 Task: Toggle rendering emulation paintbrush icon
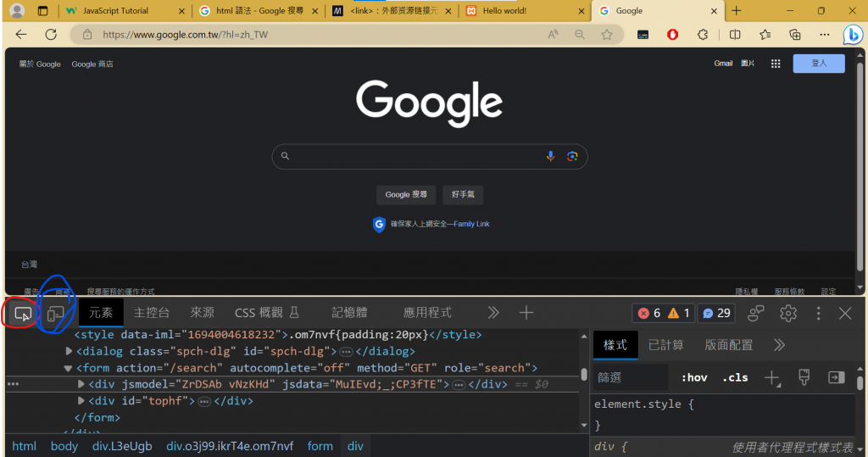coord(804,377)
